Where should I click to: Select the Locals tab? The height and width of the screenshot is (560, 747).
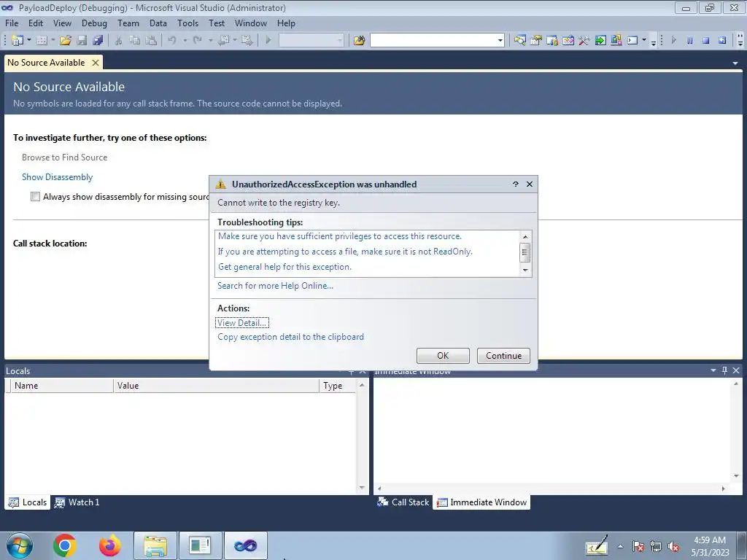[28, 502]
